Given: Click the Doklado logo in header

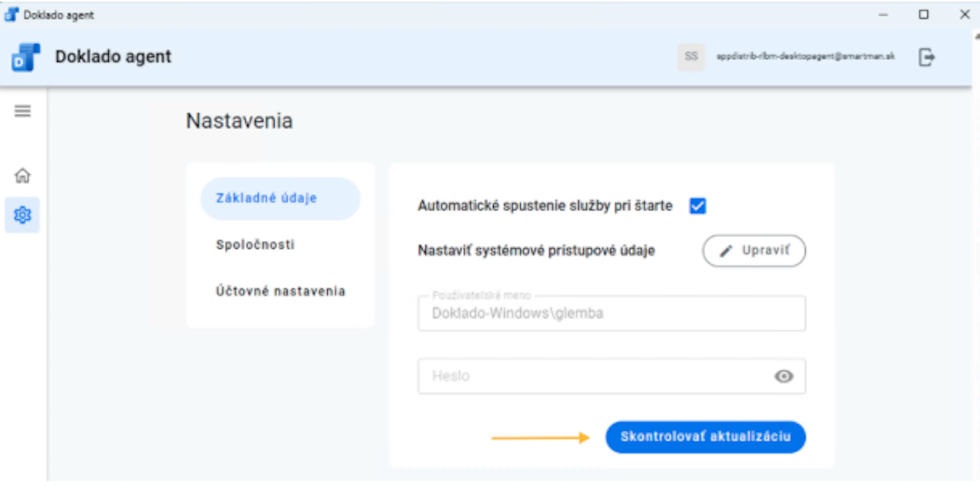Looking at the screenshot, I should 26,57.
